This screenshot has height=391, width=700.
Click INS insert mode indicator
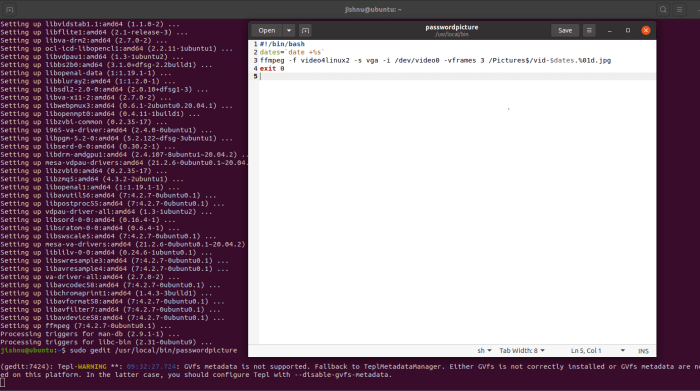[x=643, y=351]
